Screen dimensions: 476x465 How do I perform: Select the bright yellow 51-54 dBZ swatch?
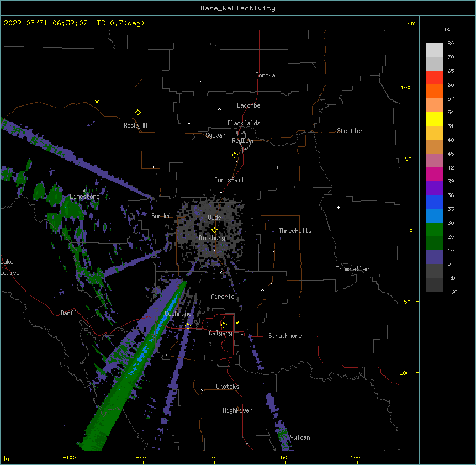tap(434, 119)
